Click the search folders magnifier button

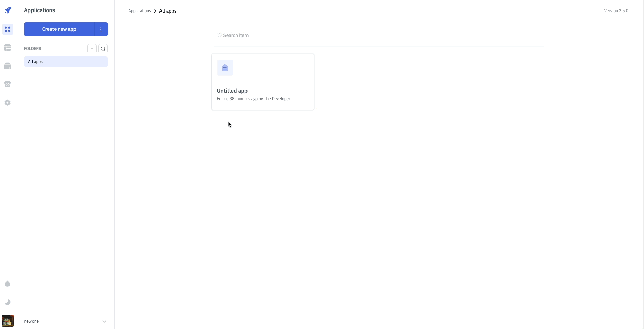tap(103, 49)
